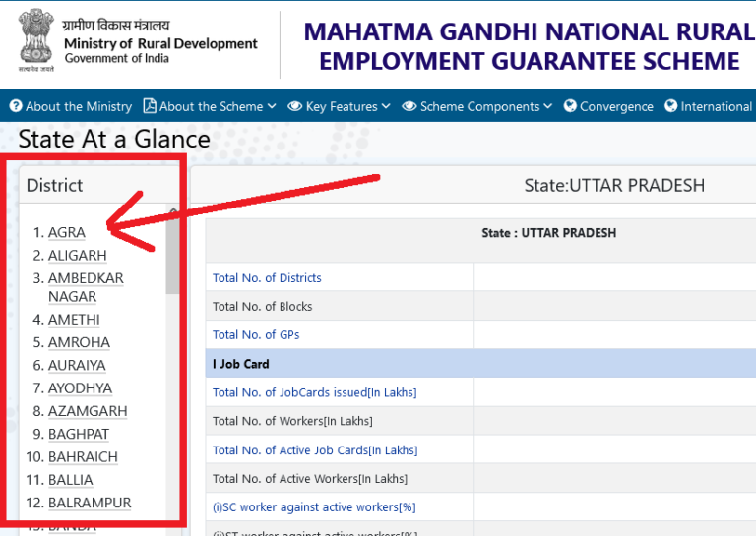Click the question mark icon beside About the Ministry
Image resolution: width=756 pixels, height=536 pixels.
click(x=16, y=106)
